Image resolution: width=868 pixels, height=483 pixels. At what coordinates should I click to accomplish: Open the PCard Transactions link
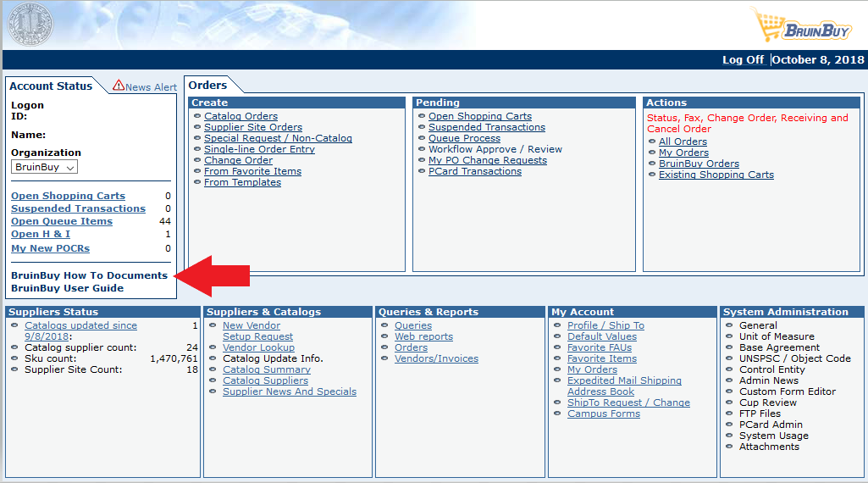[474, 171]
